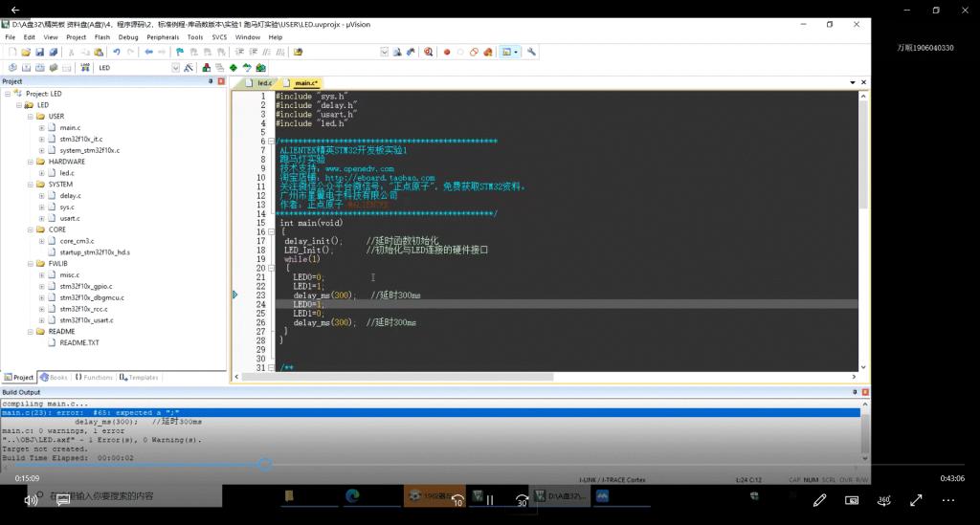The width and height of the screenshot is (980, 525).
Task: Toggle the video player pause button
Action: [x=489, y=499]
